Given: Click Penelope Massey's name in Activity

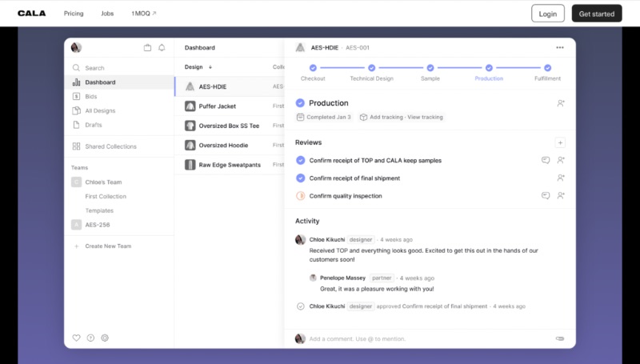Looking at the screenshot, I should coord(343,278).
